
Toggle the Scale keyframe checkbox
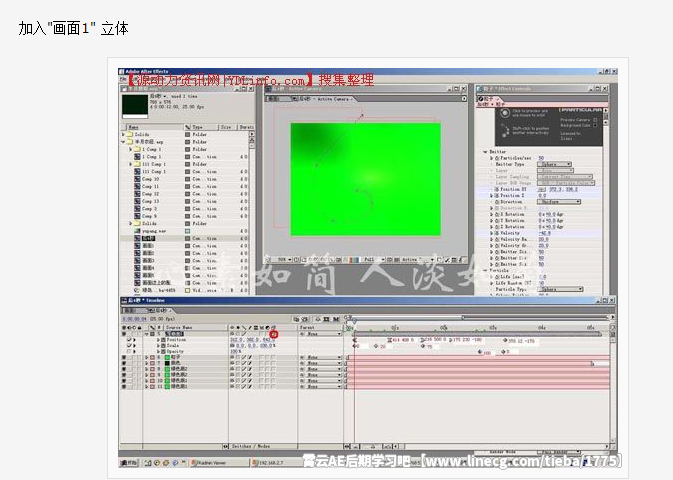(x=129, y=345)
